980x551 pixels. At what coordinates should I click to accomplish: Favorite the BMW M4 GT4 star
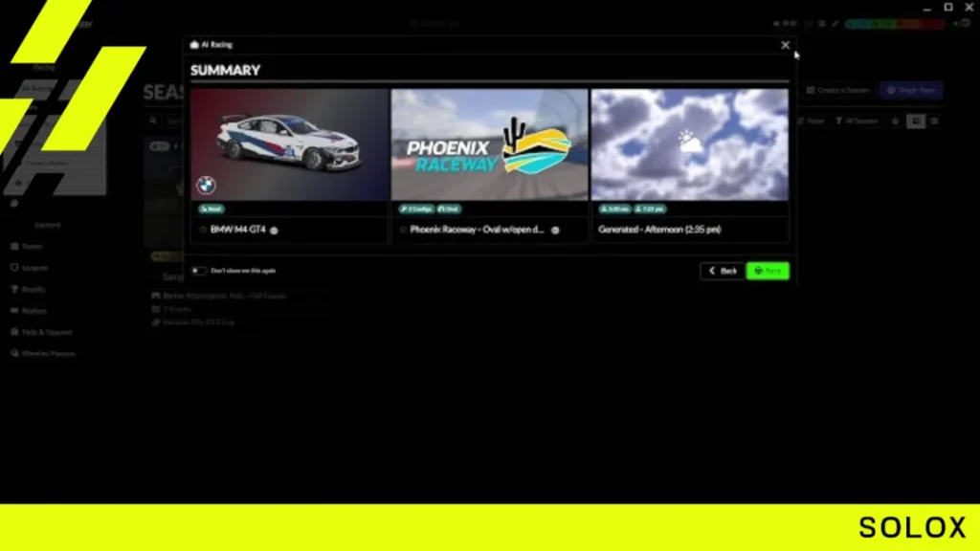[x=203, y=230]
